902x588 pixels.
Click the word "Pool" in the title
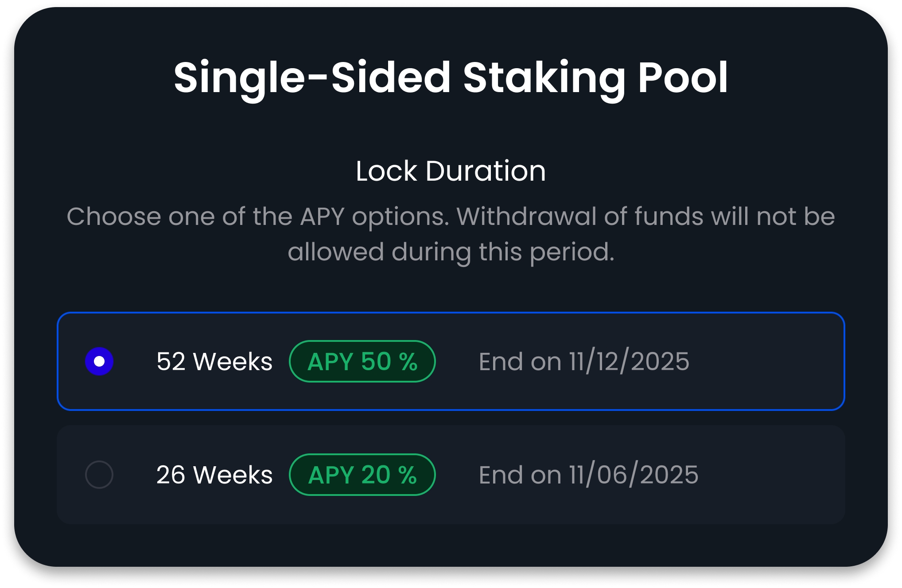point(683,78)
